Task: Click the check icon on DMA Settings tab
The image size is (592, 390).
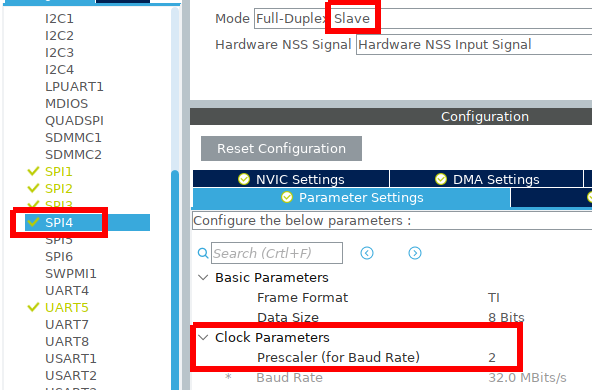Action: pos(441,179)
